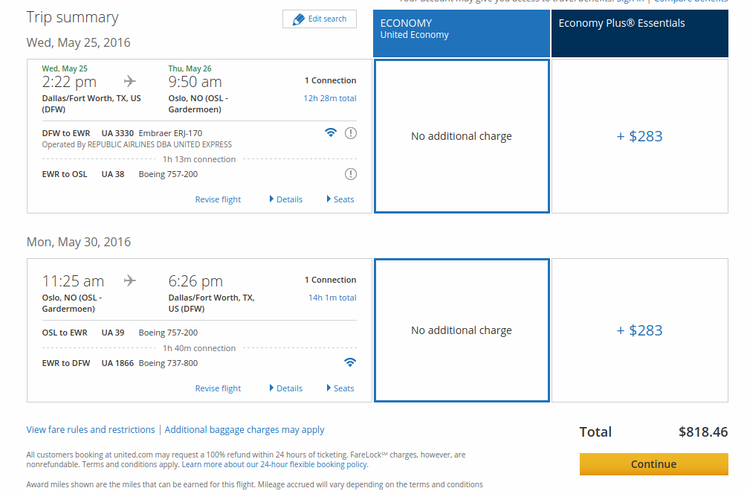Click the 6:26 pm arrival time

pyautogui.click(x=195, y=281)
